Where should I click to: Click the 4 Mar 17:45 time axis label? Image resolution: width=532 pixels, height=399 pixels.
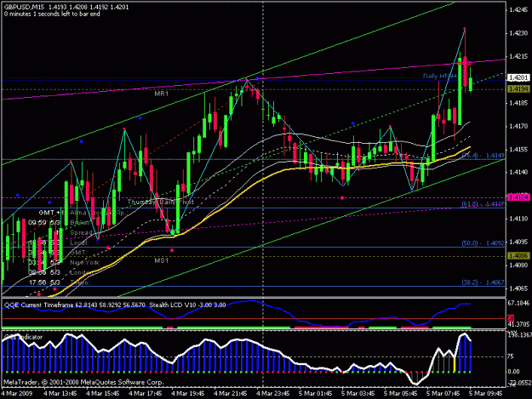click(x=146, y=393)
